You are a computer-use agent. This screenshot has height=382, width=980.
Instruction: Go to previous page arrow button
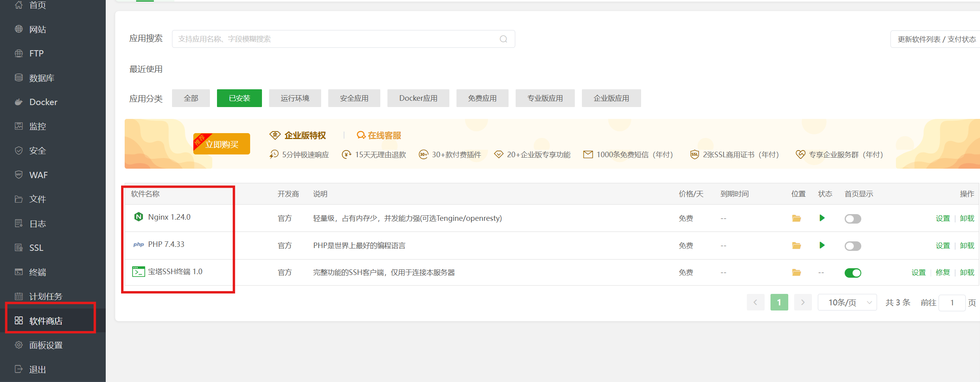click(756, 303)
